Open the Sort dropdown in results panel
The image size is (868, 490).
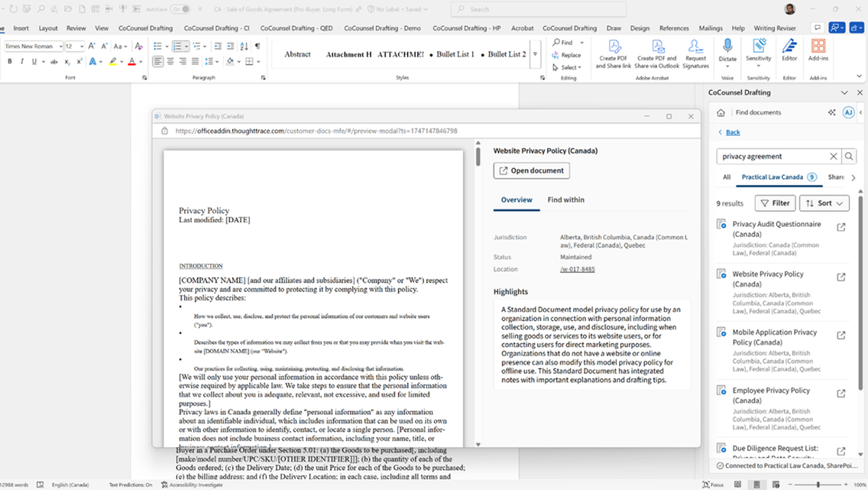(824, 203)
